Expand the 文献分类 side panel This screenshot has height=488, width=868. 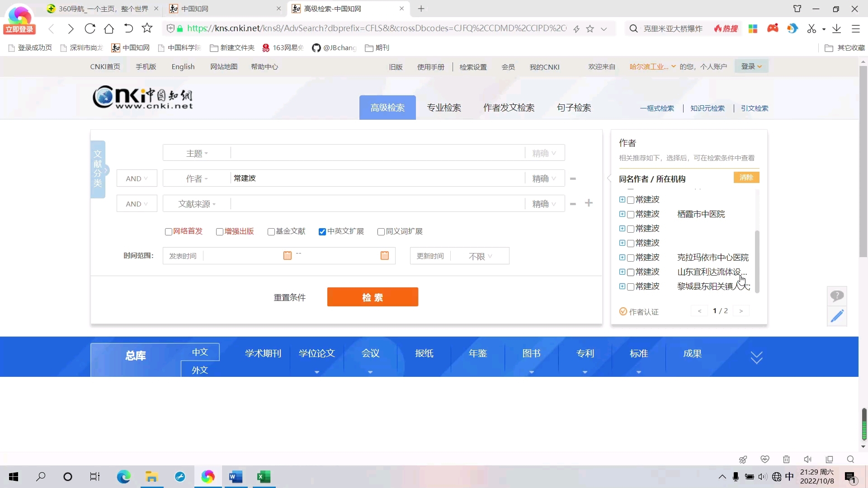(98, 170)
